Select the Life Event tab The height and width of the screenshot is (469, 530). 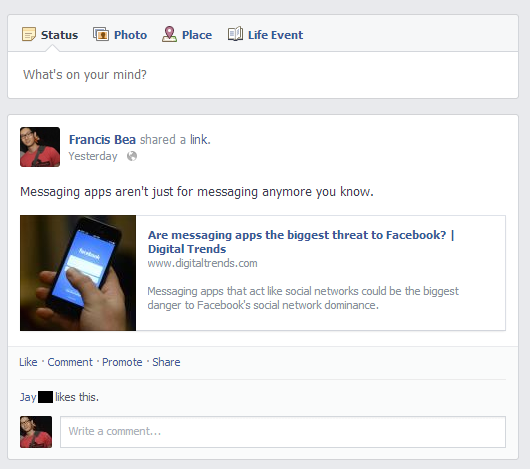(265, 35)
